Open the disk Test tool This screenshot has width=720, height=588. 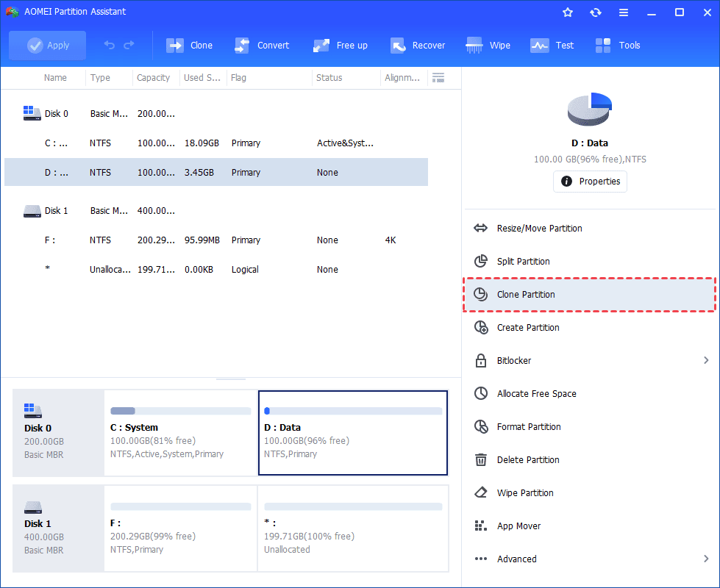552,45
